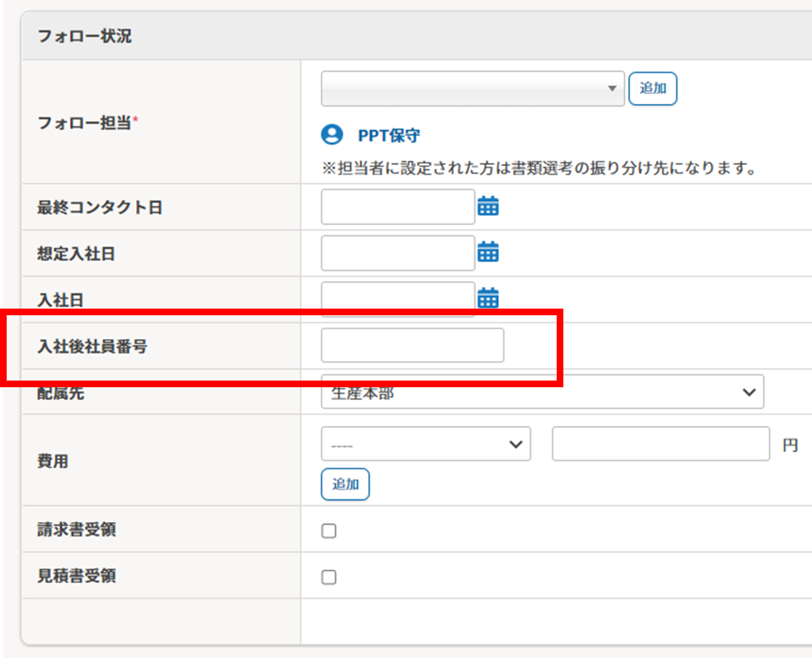The width and height of the screenshot is (812, 658).
Task: Enable the 見積書受領 checkbox
Action: point(329,576)
